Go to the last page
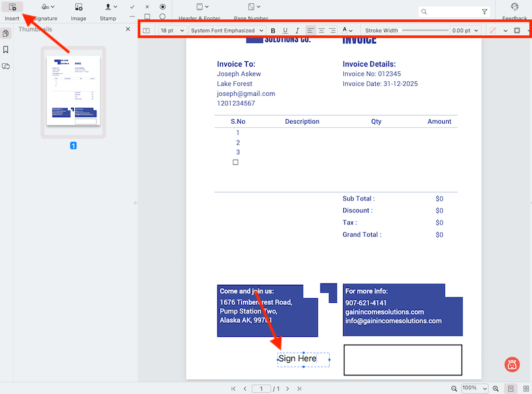 299,389
